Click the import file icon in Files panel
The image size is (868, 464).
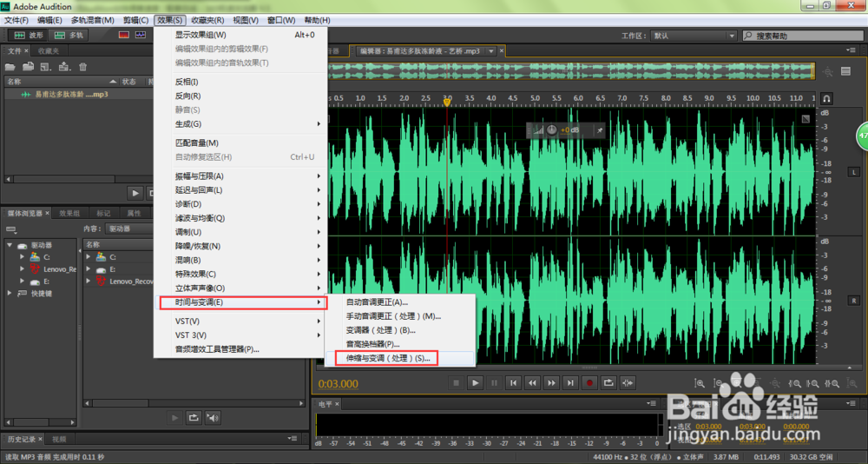[x=29, y=67]
